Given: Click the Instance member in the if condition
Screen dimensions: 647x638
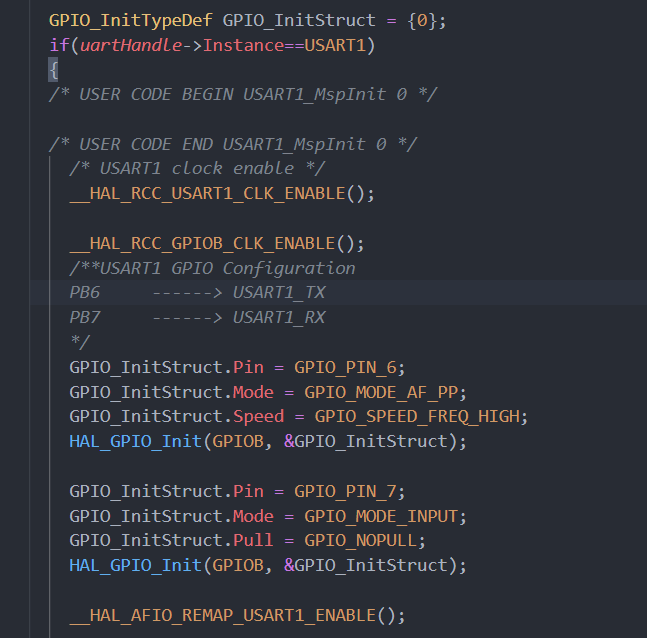Looking at the screenshot, I should 243,45.
